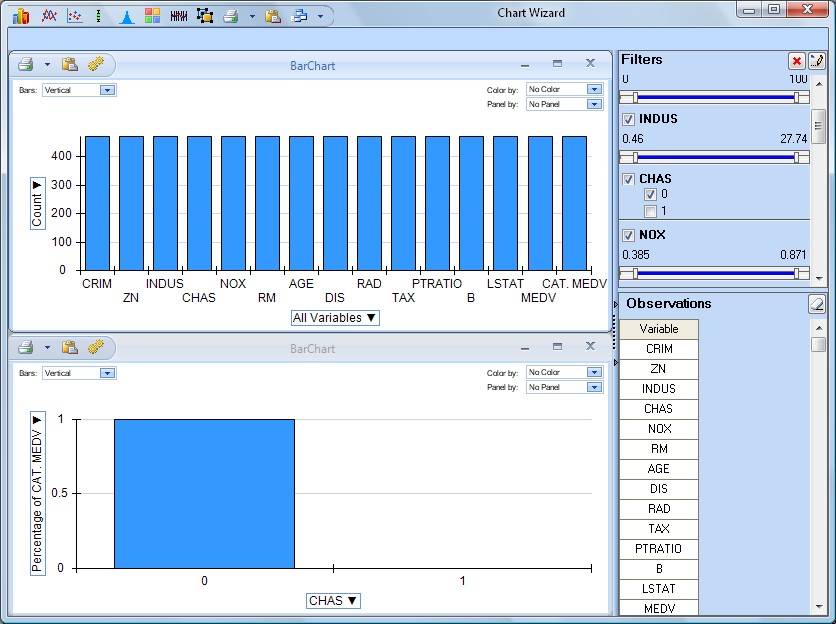This screenshot has height=624, width=836.
Task: Click INDUS filter range slider track
Action: coord(714,157)
